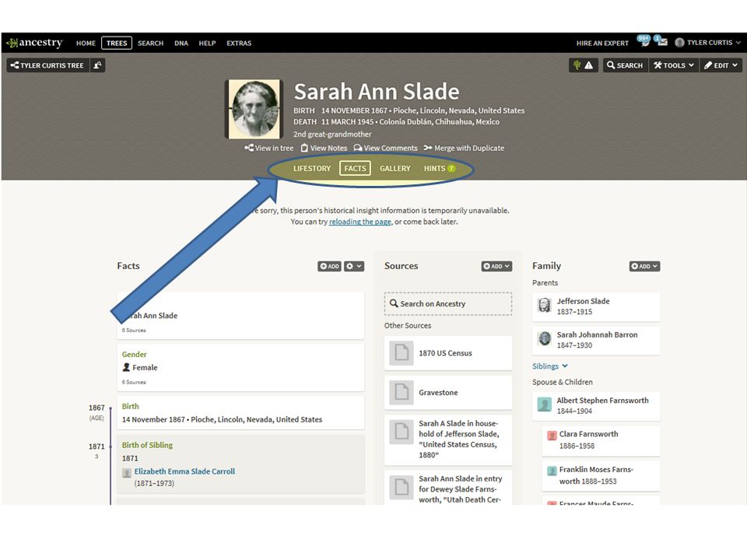The width and height of the screenshot is (747, 560).
Task: Open the messages envelope icon
Action: point(661,41)
